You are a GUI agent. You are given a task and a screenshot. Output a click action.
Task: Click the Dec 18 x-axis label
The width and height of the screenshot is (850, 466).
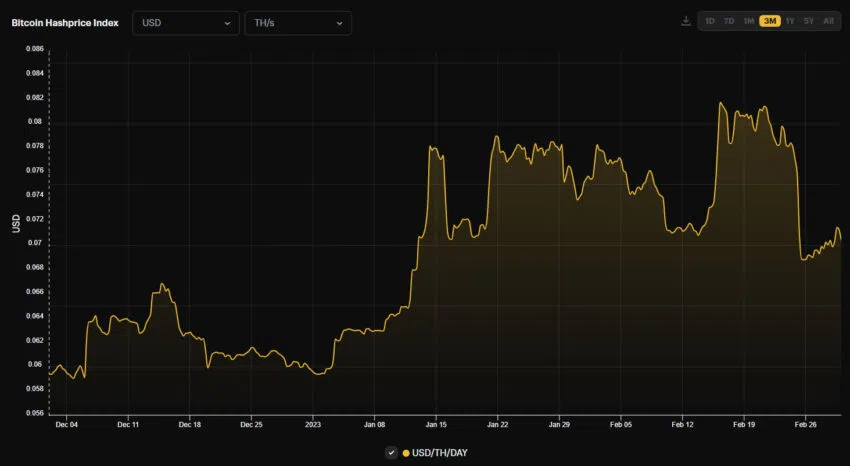pyautogui.click(x=190, y=425)
